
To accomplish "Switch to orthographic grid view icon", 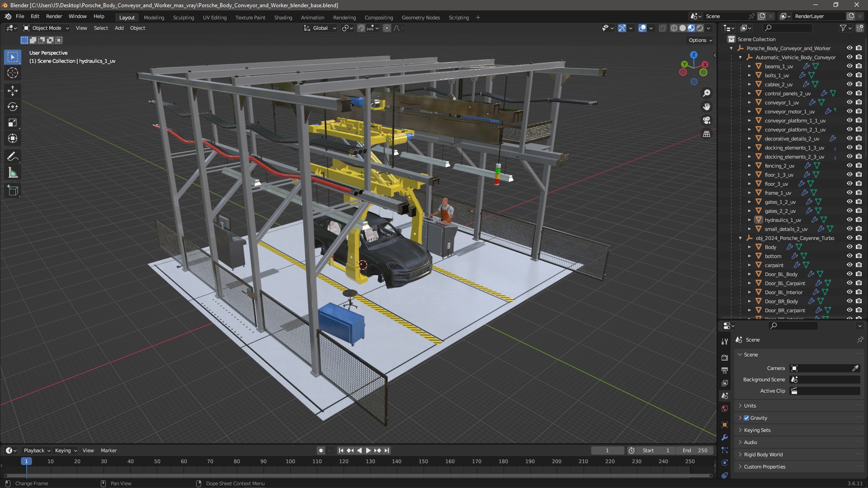I will pos(706,134).
